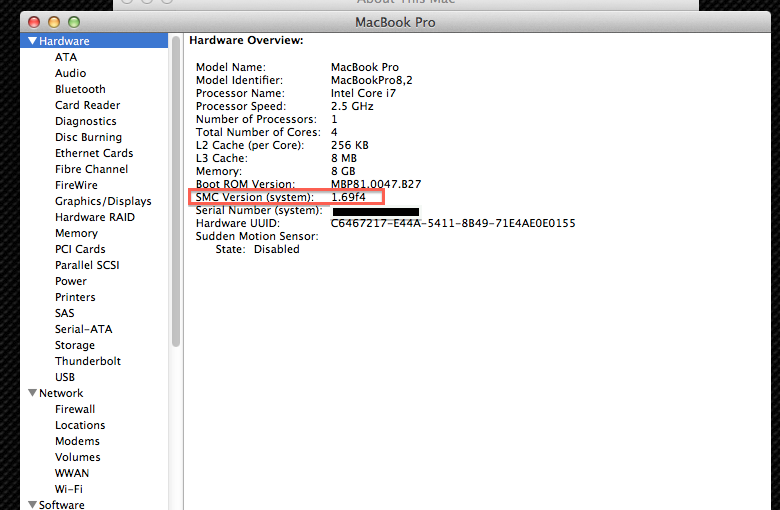
Task: Select Ethernet Cards in the sidebar
Action: 94,153
